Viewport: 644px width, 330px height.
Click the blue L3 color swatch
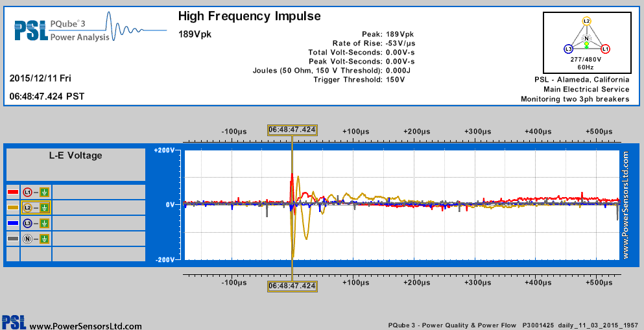coord(12,224)
